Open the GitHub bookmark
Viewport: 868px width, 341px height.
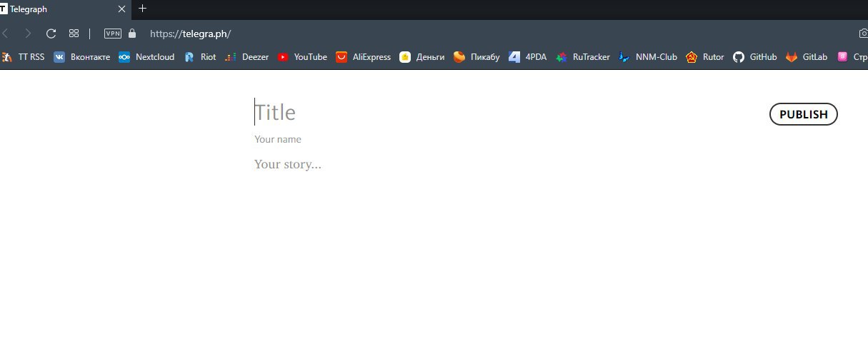pyautogui.click(x=755, y=57)
